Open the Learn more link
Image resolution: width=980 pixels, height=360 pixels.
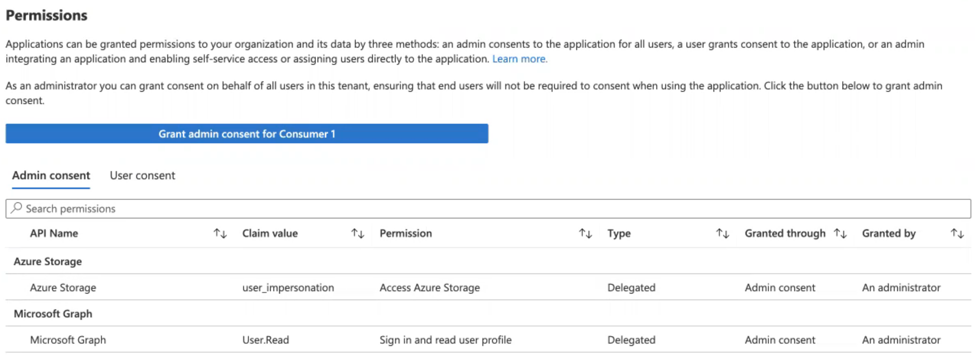(519, 59)
